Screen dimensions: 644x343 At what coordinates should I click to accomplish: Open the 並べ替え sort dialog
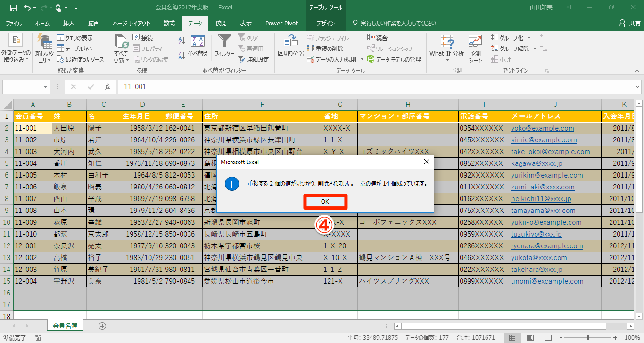pos(198,46)
